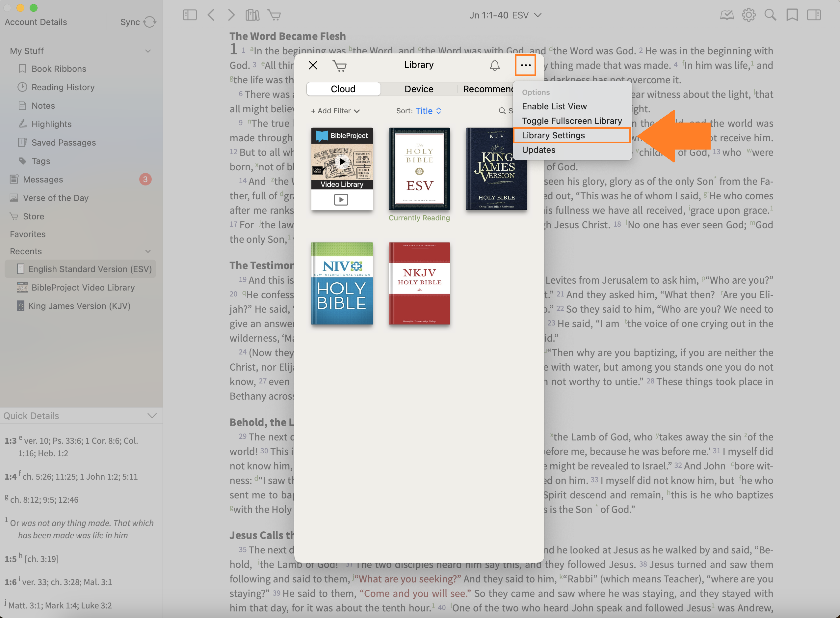Open Reading History in sidebar
The height and width of the screenshot is (618, 840).
tap(63, 87)
